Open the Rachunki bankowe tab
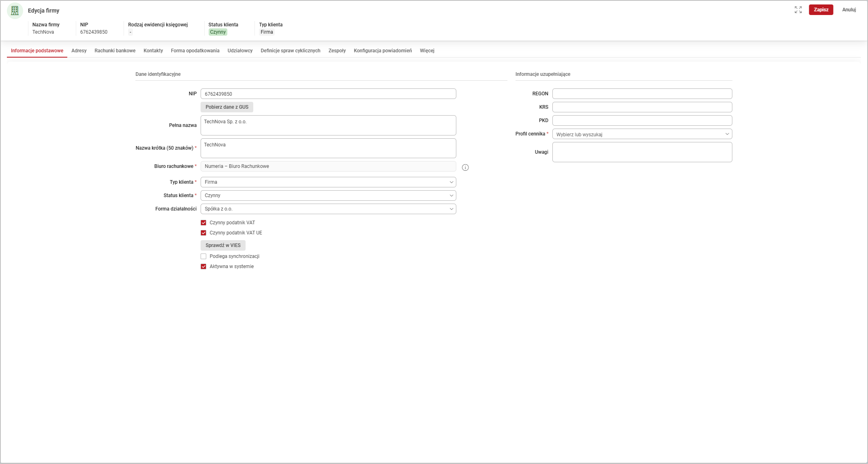The image size is (868, 464). click(115, 51)
